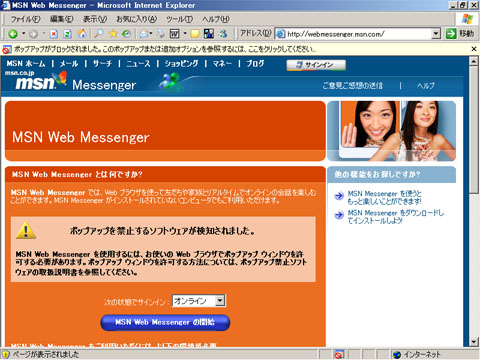
Task: Expand the Back button history arrow
Action: tap(24, 34)
